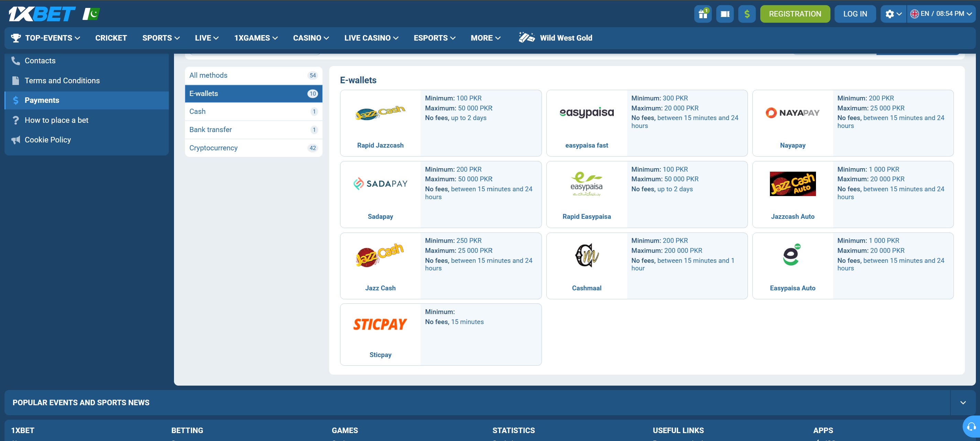The image size is (980, 441).
Task: Click the REGISTRATION button
Action: pyautogui.click(x=795, y=14)
